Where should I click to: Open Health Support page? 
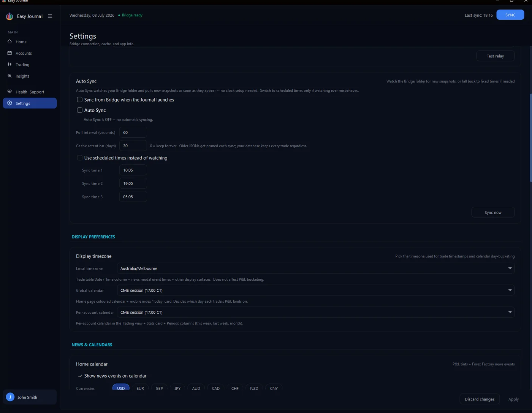[30, 92]
